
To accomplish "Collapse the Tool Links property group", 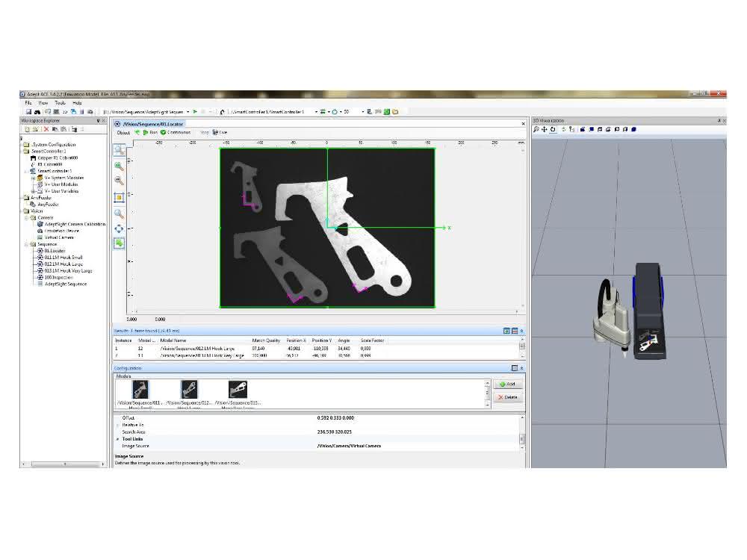I will (118, 439).
